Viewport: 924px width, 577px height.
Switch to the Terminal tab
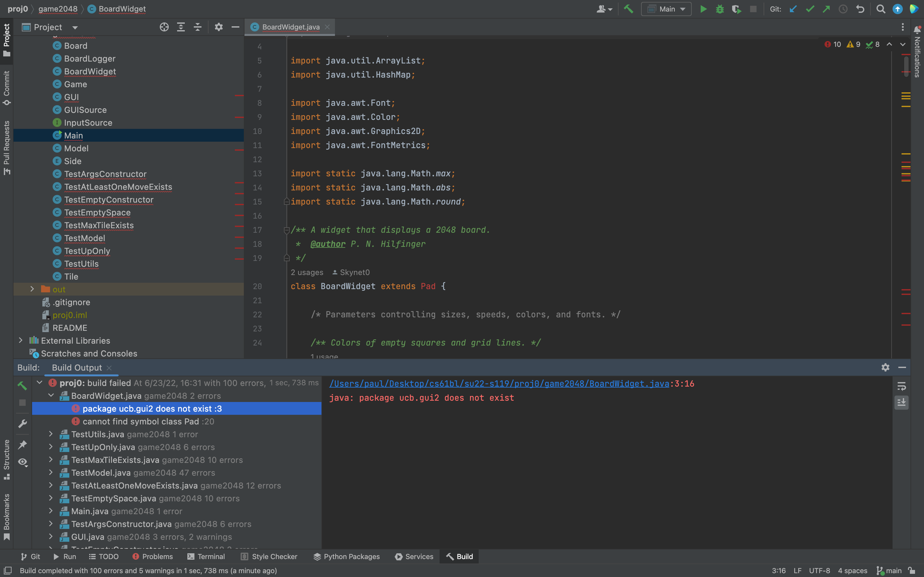(x=206, y=556)
